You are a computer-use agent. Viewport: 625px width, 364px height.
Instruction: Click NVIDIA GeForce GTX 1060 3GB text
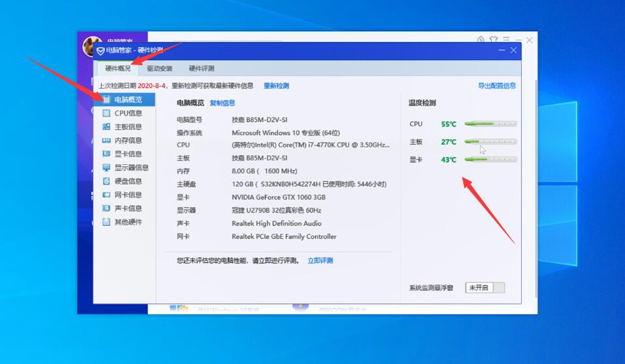[279, 198]
